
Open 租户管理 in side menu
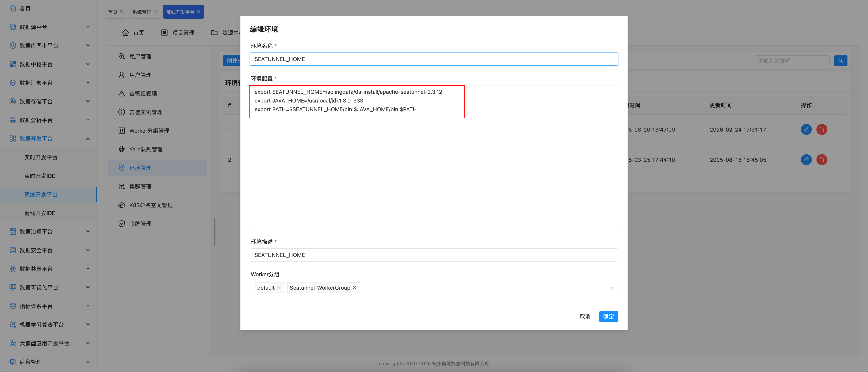coord(140,56)
